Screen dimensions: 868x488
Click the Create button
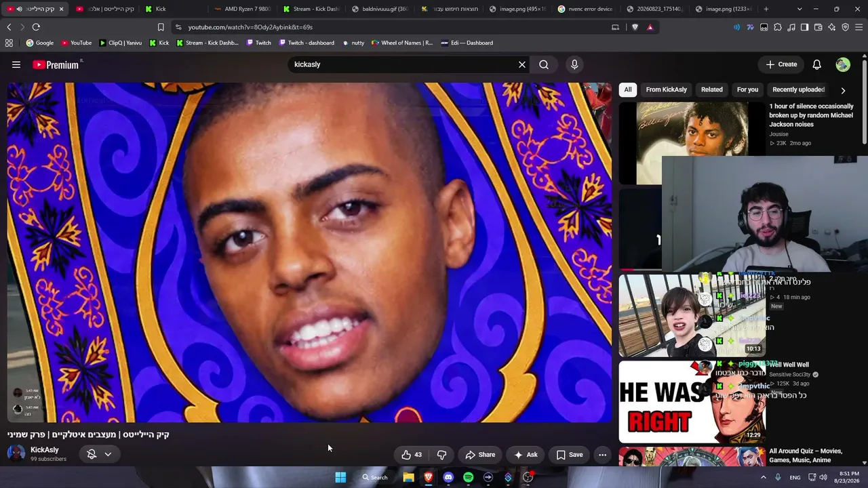coord(781,64)
